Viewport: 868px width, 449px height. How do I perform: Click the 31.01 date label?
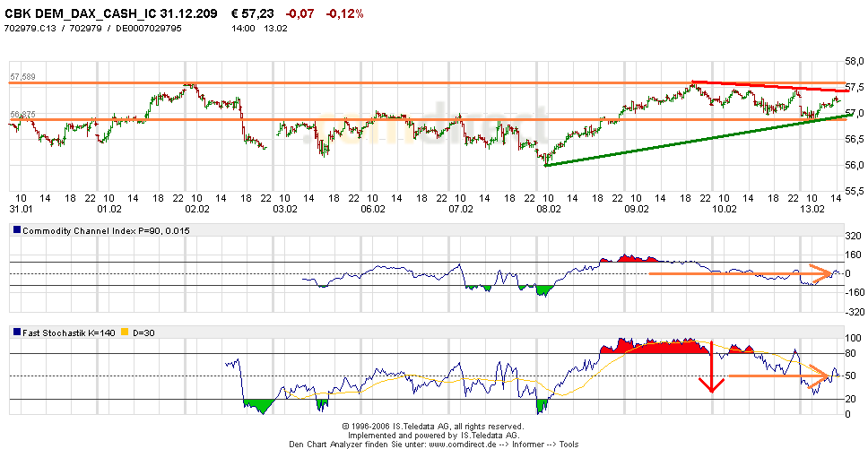22,209
